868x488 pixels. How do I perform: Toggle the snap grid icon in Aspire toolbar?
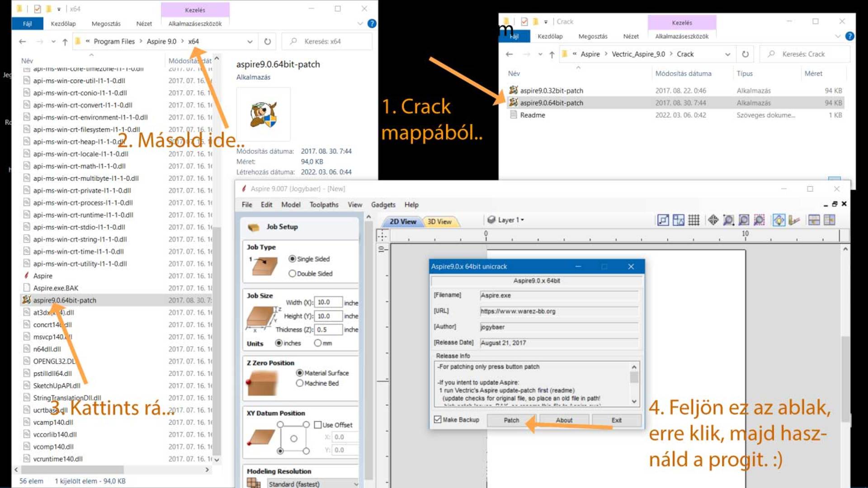click(694, 220)
